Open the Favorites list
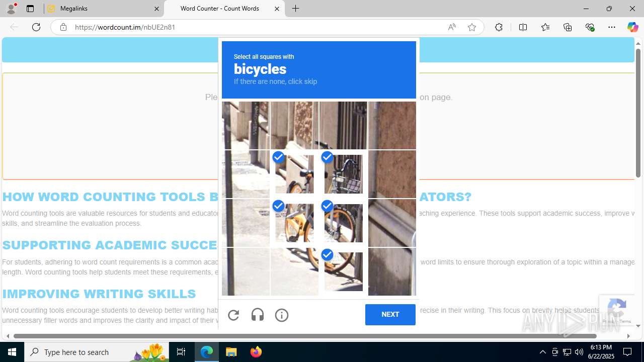 coord(545,27)
